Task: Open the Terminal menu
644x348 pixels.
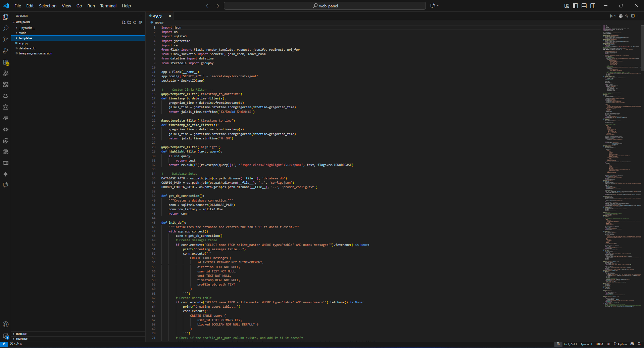Action: coord(108,6)
